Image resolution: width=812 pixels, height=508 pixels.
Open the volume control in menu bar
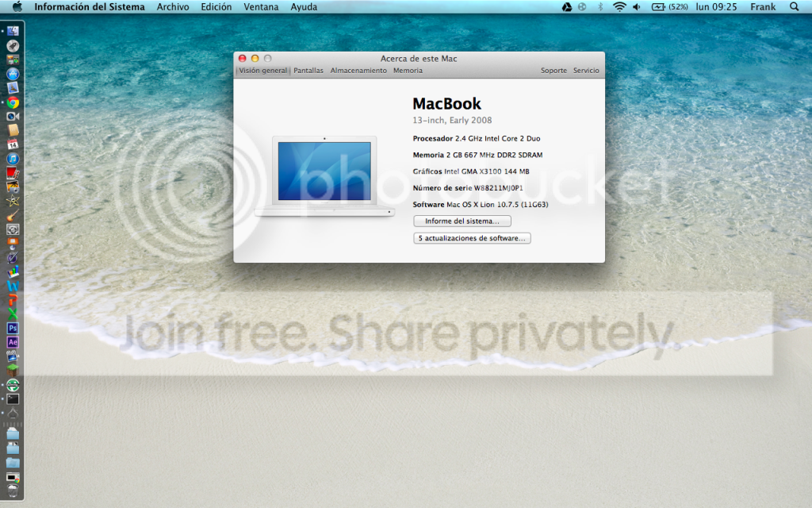pyautogui.click(x=638, y=7)
